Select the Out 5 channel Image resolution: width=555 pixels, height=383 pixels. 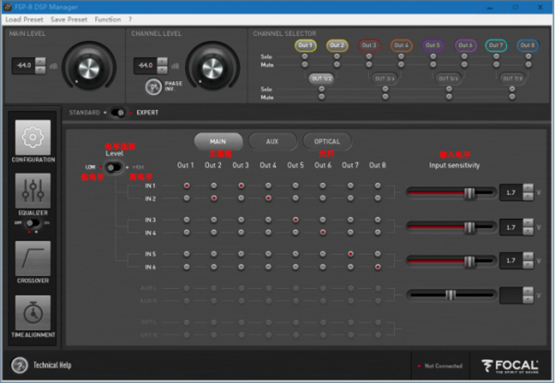pos(433,45)
